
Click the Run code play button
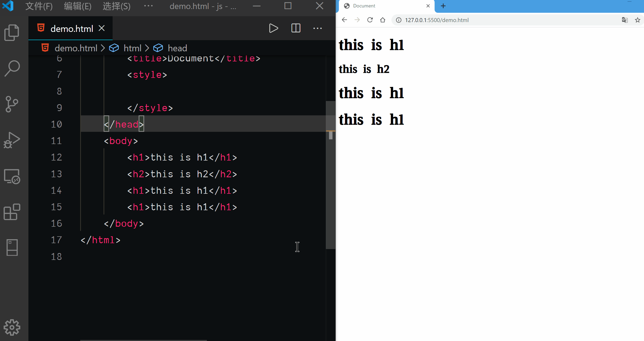tap(273, 28)
